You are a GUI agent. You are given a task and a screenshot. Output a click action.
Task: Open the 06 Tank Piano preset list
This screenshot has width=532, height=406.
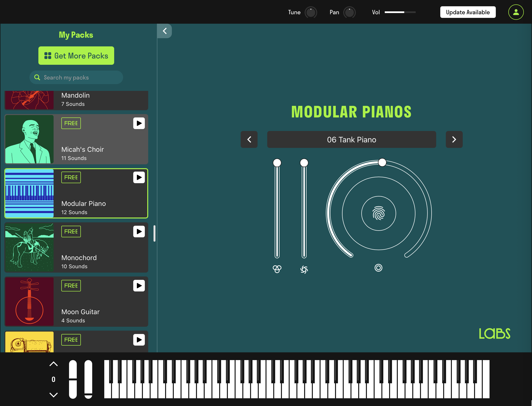351,139
